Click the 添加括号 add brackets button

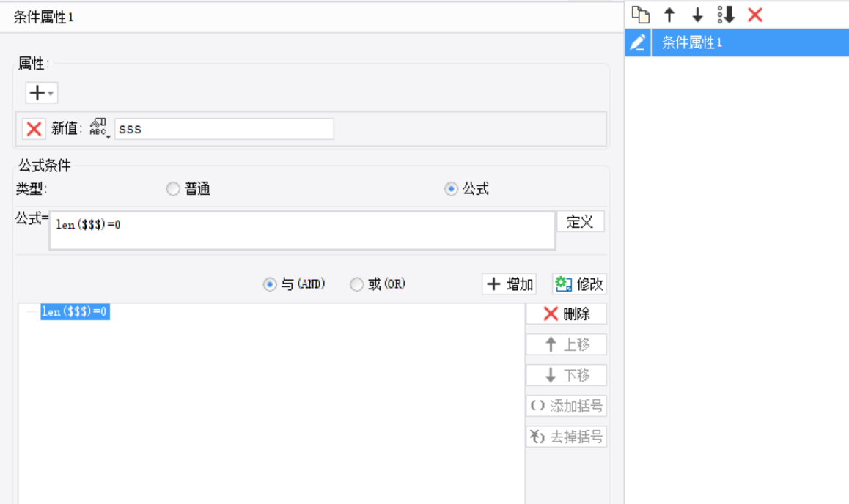pos(566,406)
